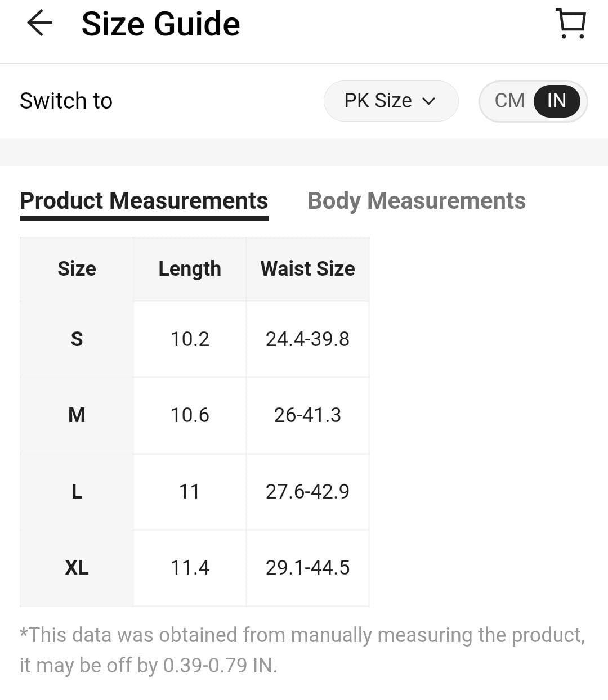The width and height of the screenshot is (608, 700).
Task: Tap the Size Guide page title
Action: coord(160,24)
